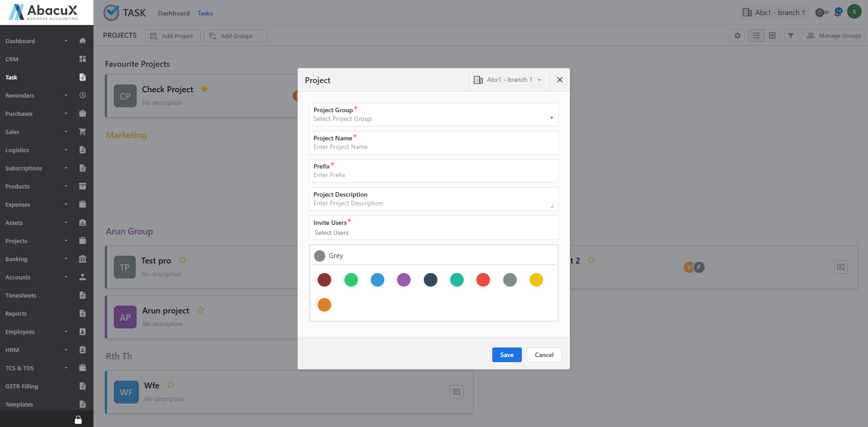
Task: Switch to grid view layout icon
Action: pyautogui.click(x=772, y=35)
